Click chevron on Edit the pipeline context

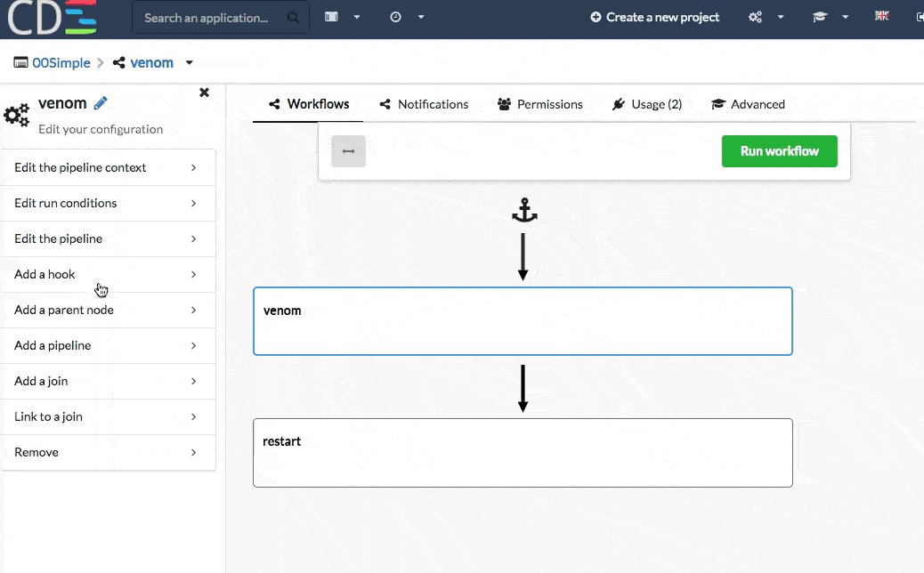[x=193, y=168]
